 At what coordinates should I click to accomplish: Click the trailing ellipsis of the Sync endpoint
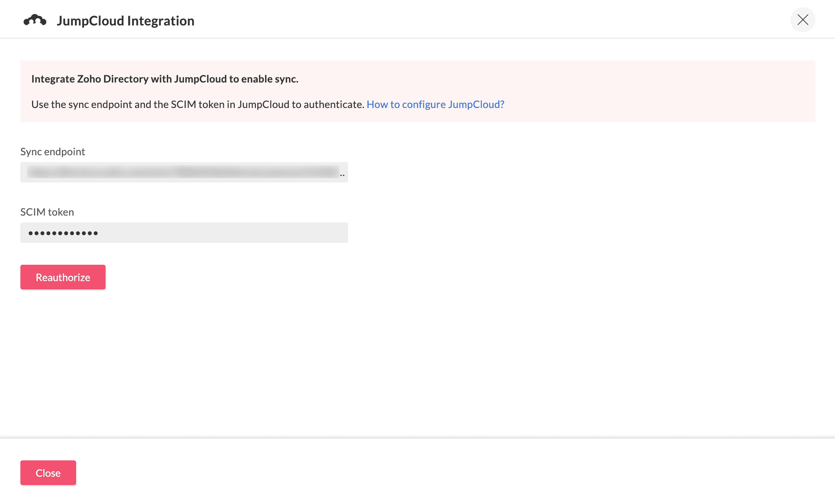click(x=342, y=175)
